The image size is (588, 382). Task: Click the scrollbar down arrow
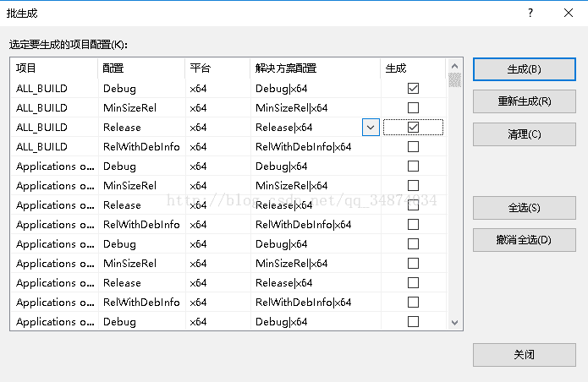[x=454, y=323]
